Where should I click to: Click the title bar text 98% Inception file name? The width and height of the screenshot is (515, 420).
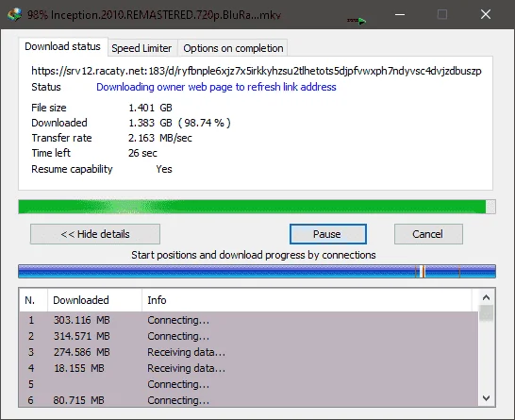click(154, 15)
